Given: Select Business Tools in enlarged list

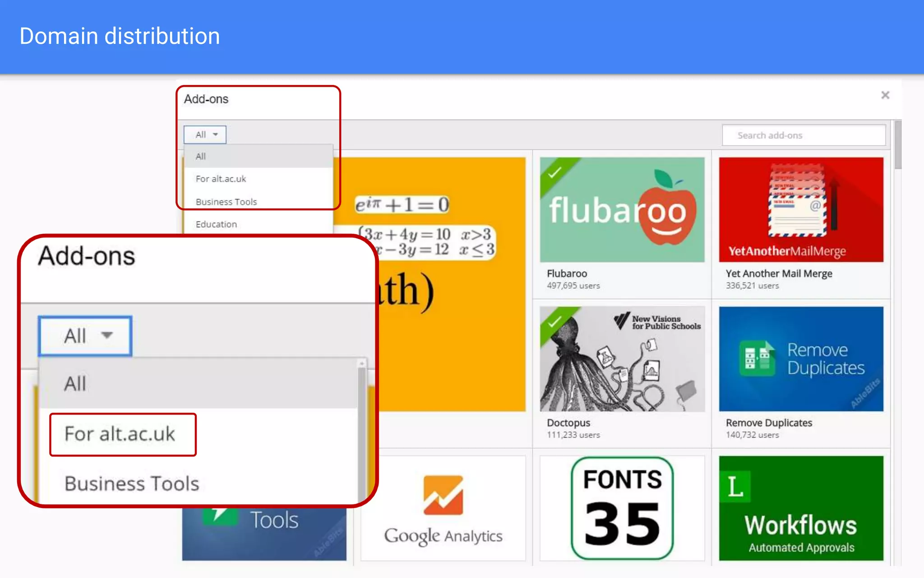Looking at the screenshot, I should pos(199,484).
